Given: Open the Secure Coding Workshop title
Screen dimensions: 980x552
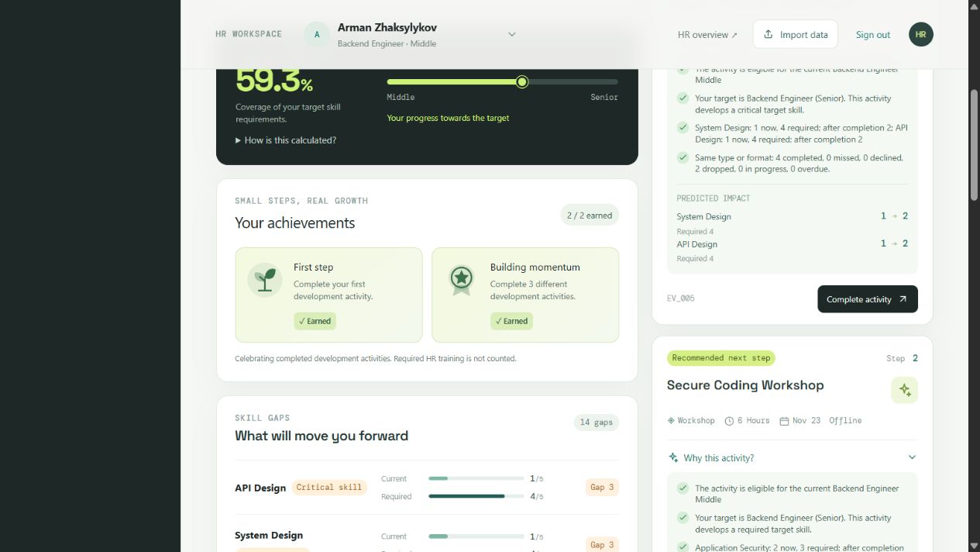Looking at the screenshot, I should [x=745, y=385].
